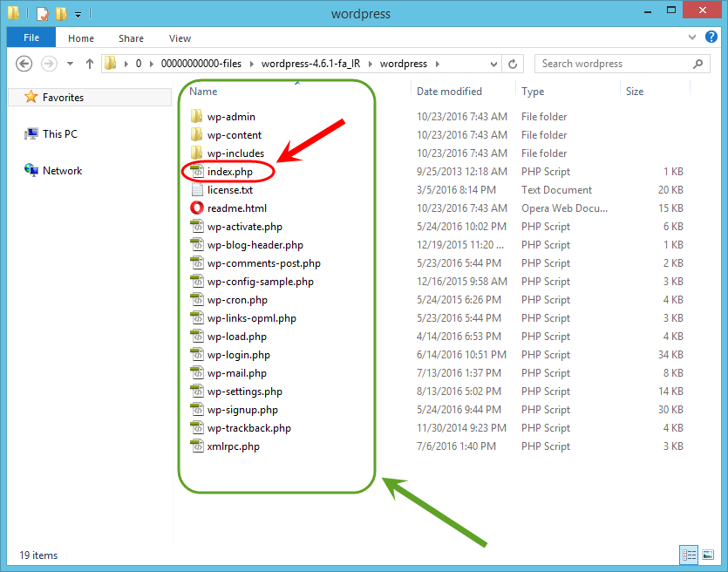Click the folder icon in address bar

(x=111, y=63)
